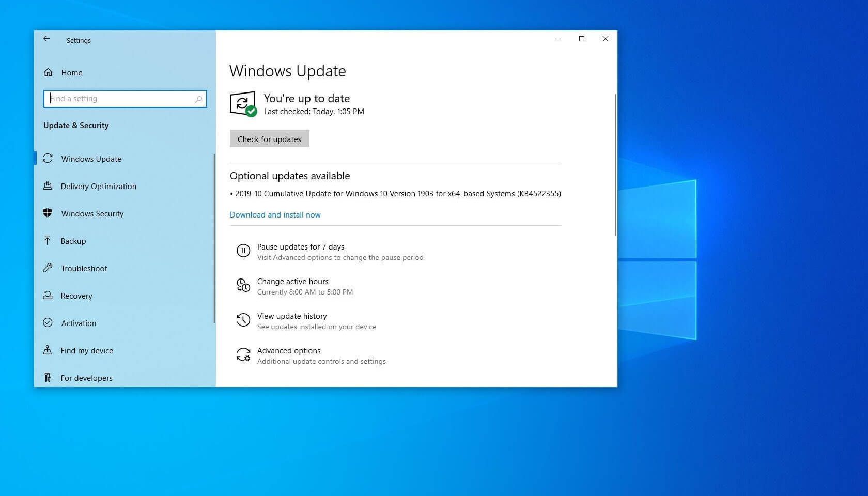Open the Download and install now link

275,214
